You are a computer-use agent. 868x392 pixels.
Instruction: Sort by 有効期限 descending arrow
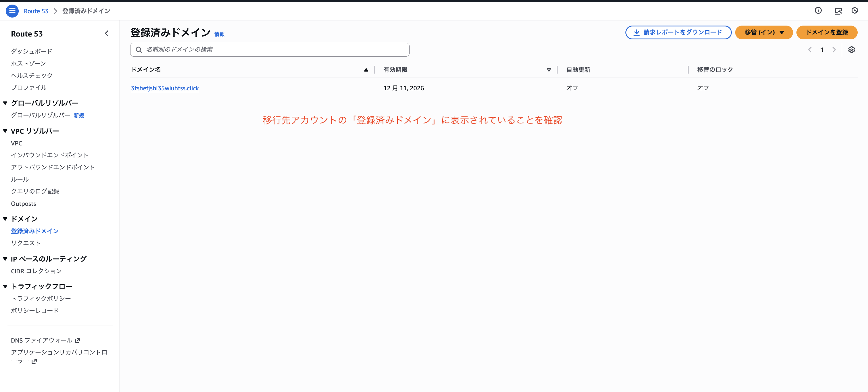pos(549,70)
